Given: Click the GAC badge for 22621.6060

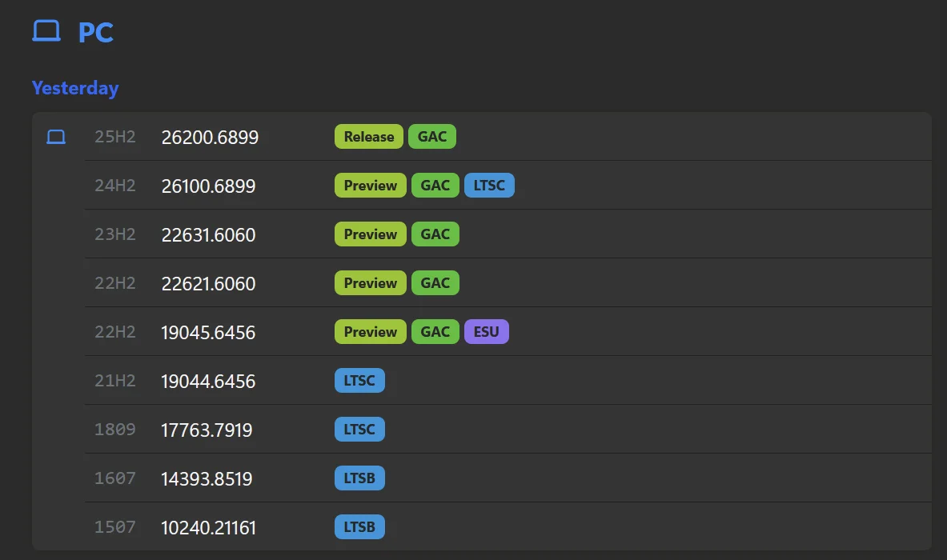Looking at the screenshot, I should tap(435, 283).
